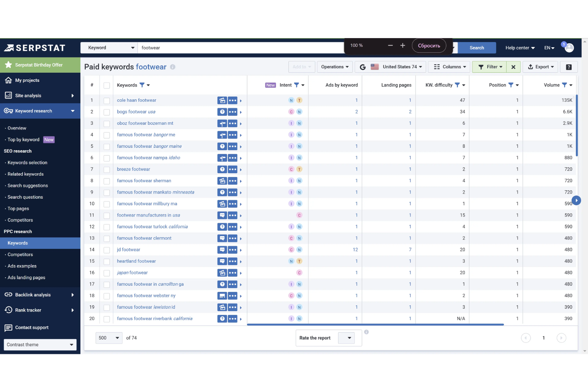Image resolution: width=588 pixels, height=392 pixels.
Task: Click the signpost icon next to oboz footwear bozeman
Action: (222, 123)
